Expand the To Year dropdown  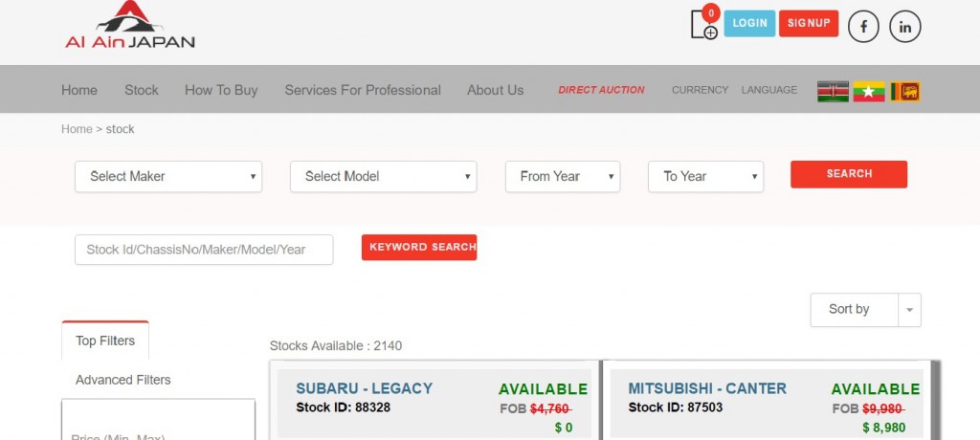click(705, 176)
